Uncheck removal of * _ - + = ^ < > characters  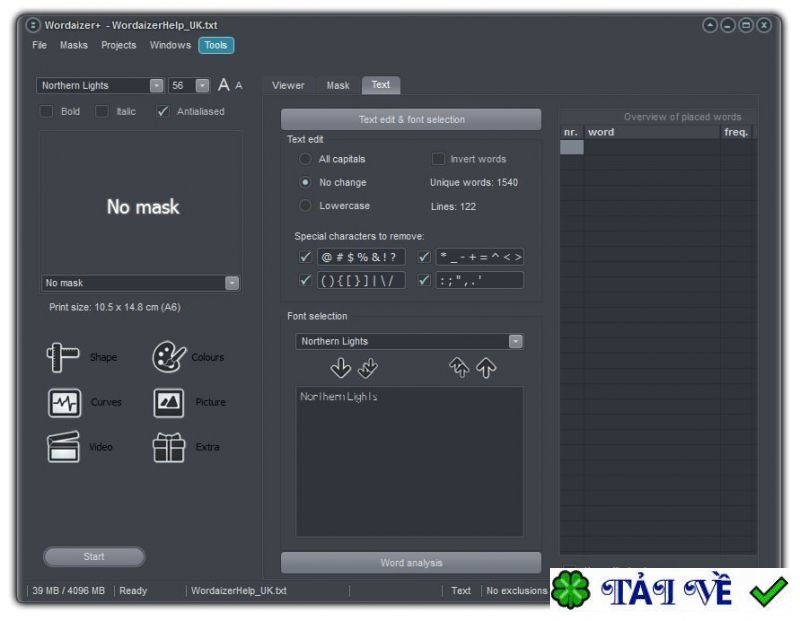[x=424, y=257]
